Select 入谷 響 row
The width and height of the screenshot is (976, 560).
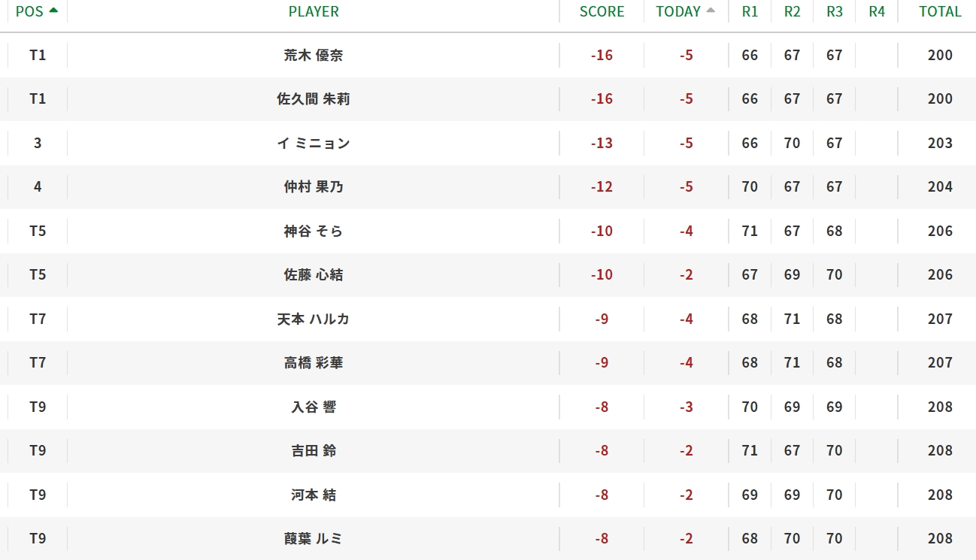pos(488,407)
